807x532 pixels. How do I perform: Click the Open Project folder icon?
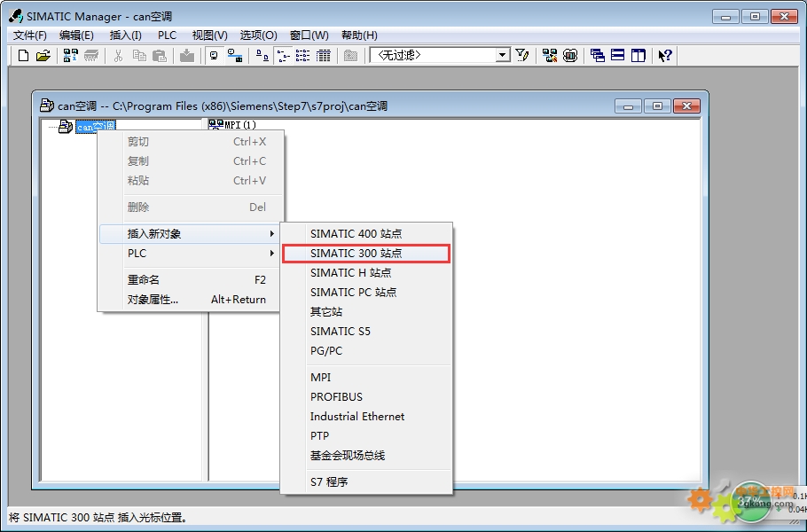click(43, 56)
